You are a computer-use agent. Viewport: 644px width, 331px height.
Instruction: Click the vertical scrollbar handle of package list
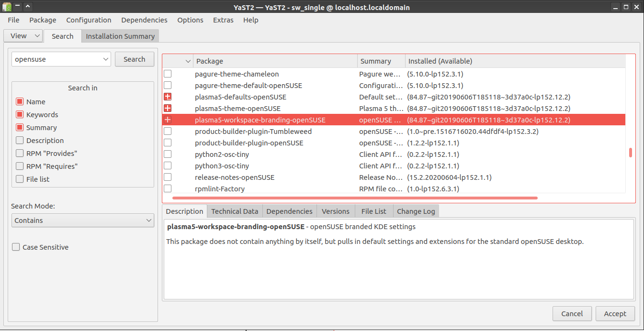pos(631,153)
